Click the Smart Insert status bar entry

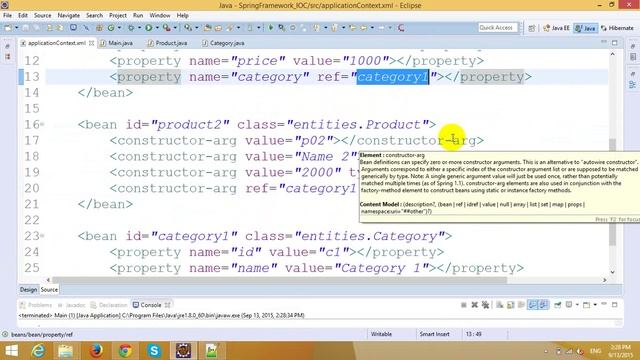point(434,334)
